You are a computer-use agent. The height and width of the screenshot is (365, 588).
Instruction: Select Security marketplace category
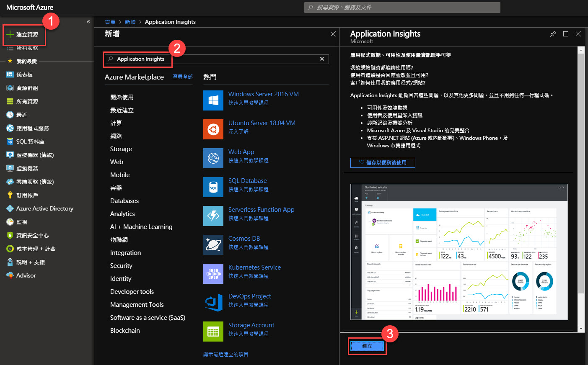point(121,266)
